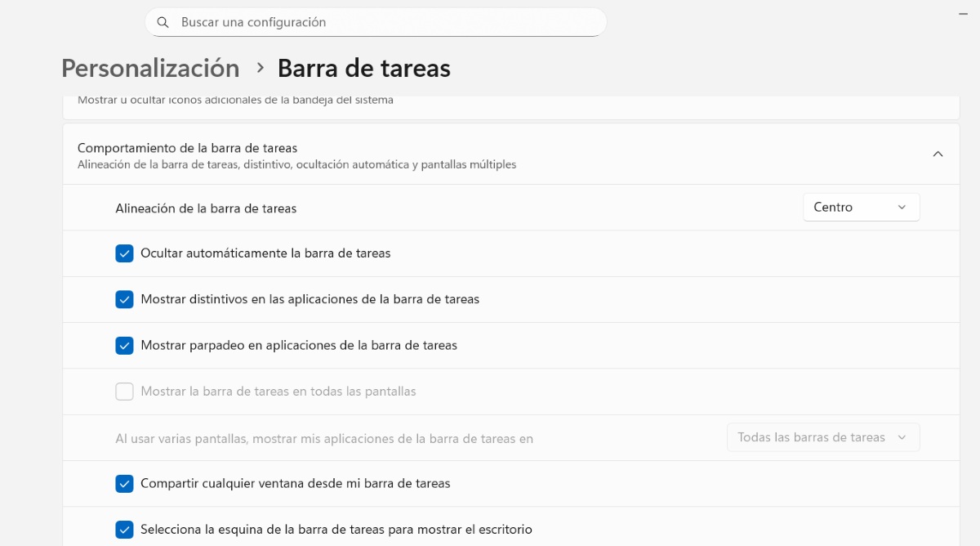Disable 'Mostrar distintivos en las aplicaciones' checkbox

click(x=124, y=299)
